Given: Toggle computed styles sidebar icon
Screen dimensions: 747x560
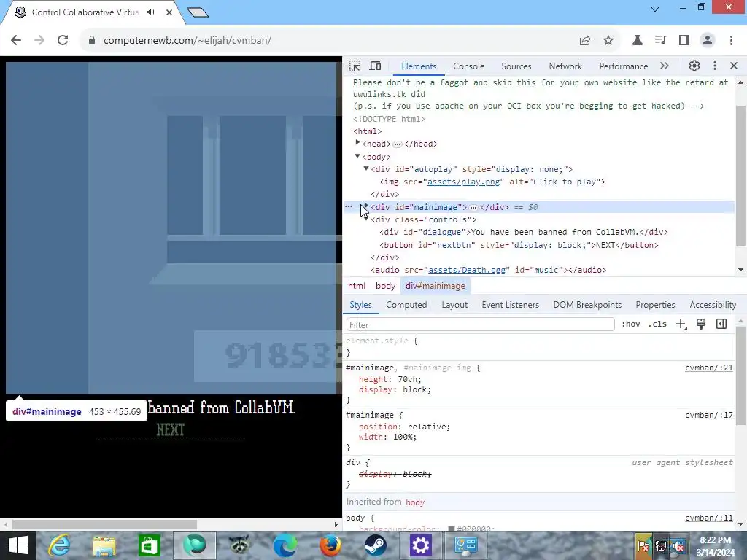Looking at the screenshot, I should tap(721, 324).
